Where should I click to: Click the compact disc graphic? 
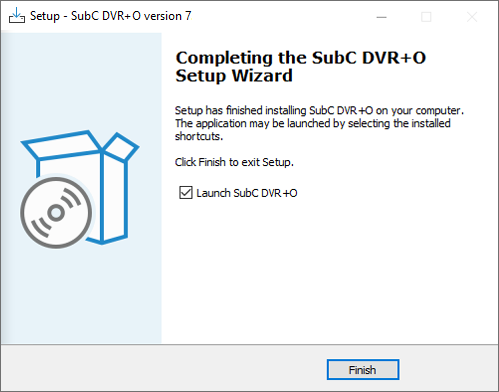[56, 213]
